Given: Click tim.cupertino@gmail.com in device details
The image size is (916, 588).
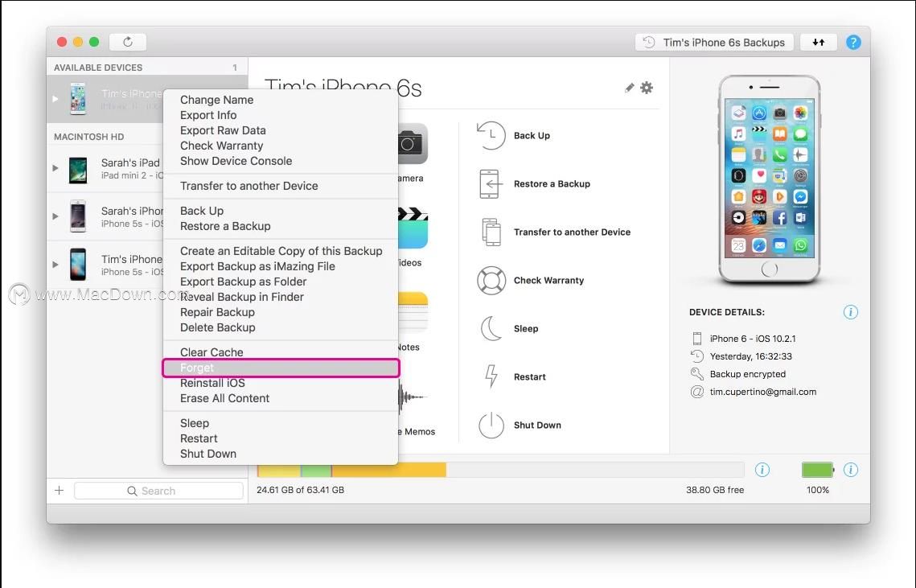Looking at the screenshot, I should tap(763, 392).
